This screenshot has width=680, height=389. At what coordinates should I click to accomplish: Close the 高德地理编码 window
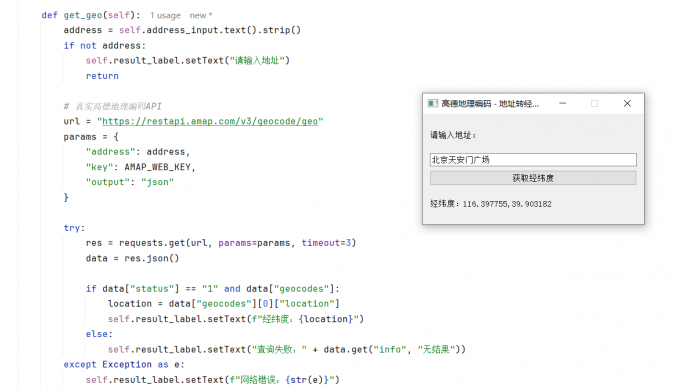coord(627,103)
